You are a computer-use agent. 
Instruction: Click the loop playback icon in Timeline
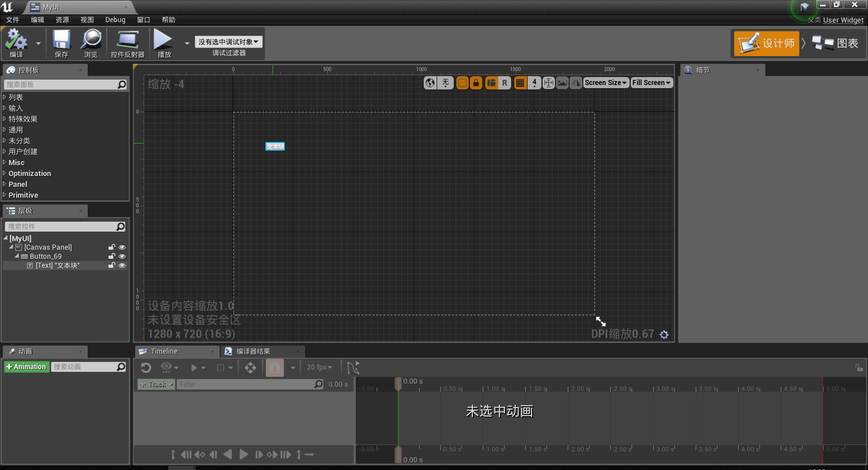[x=146, y=367]
